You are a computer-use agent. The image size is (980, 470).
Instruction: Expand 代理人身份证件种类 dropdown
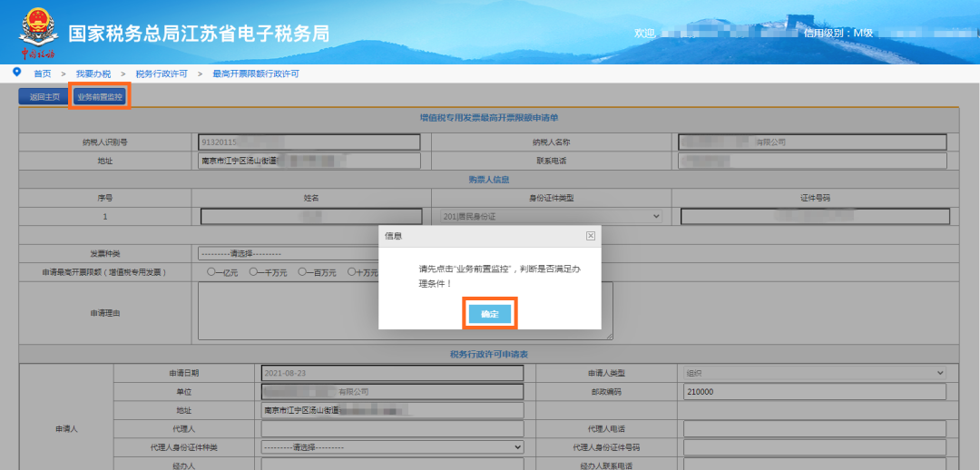click(393, 447)
